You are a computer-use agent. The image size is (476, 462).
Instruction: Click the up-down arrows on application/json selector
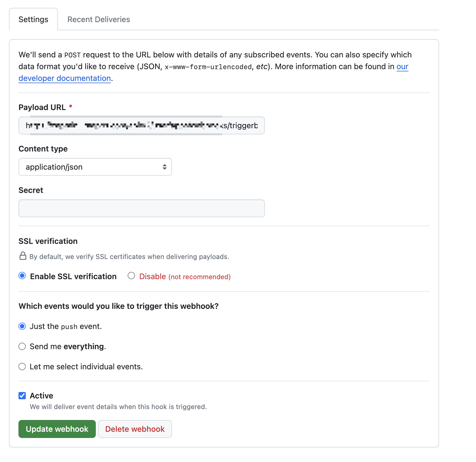pyautogui.click(x=165, y=167)
